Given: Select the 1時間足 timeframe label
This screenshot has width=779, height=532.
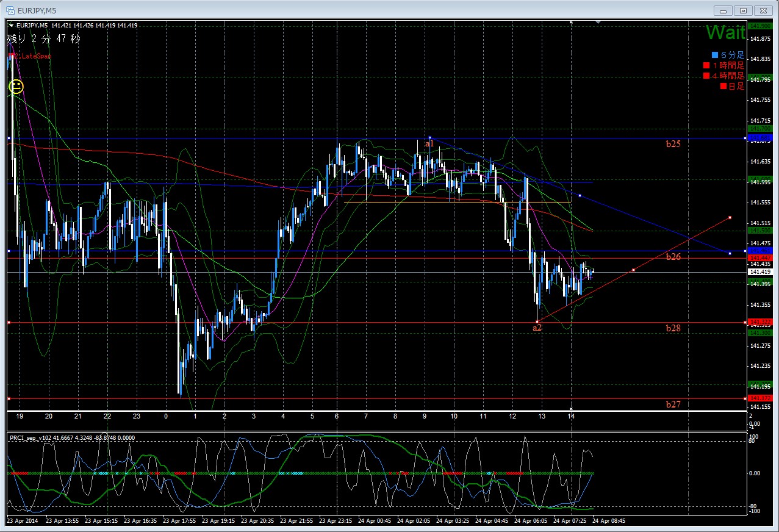Looking at the screenshot, I should pyautogui.click(x=728, y=65).
